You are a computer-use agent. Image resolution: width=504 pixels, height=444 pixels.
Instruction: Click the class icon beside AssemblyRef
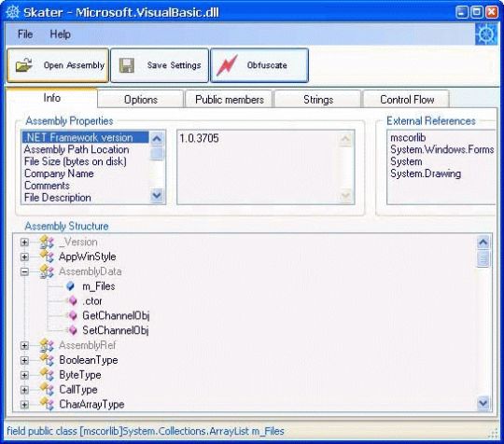point(47,345)
